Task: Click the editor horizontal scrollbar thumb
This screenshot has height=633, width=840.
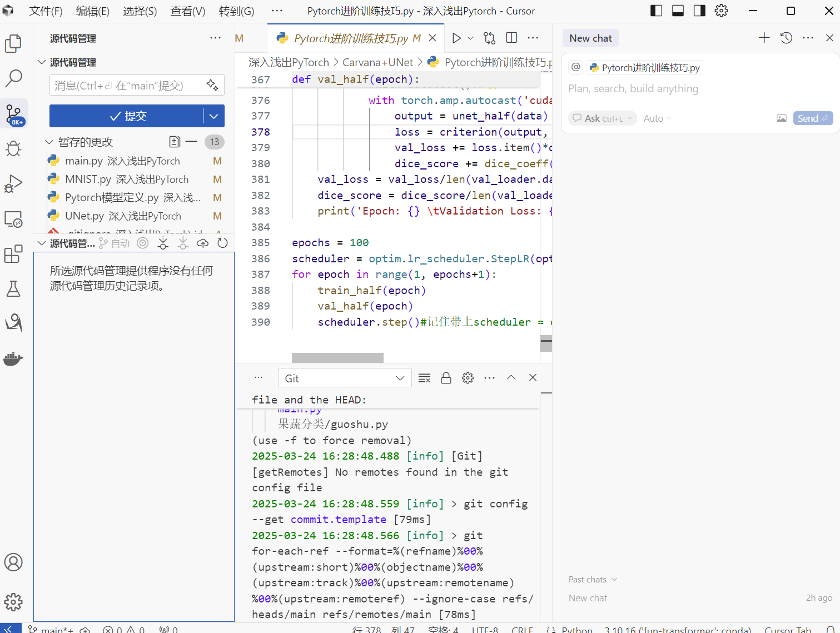Action: 337,358
